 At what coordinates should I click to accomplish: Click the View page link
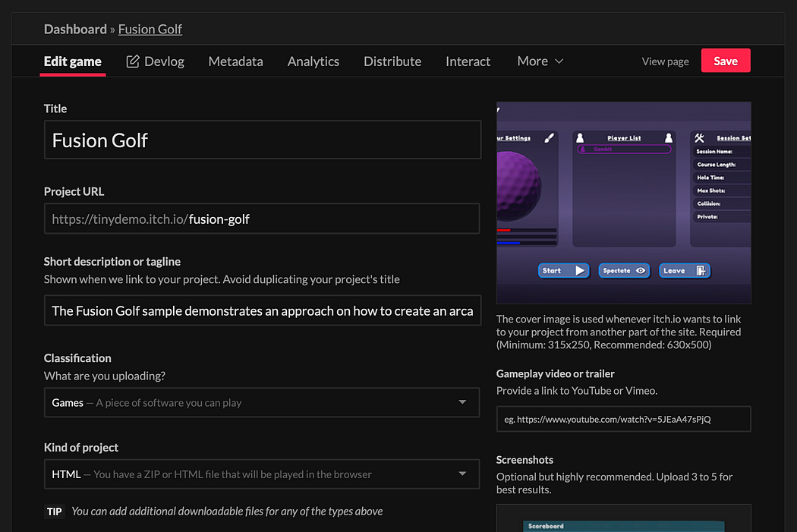click(x=666, y=61)
